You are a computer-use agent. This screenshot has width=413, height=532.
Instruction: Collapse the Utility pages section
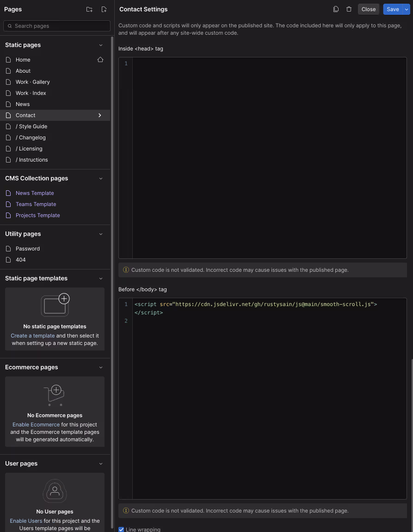101,234
